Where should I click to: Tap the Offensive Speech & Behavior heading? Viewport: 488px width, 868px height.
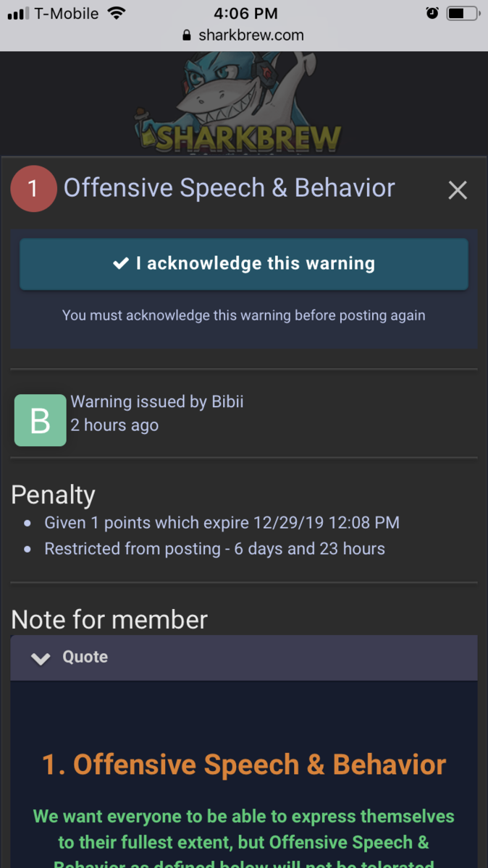click(229, 188)
